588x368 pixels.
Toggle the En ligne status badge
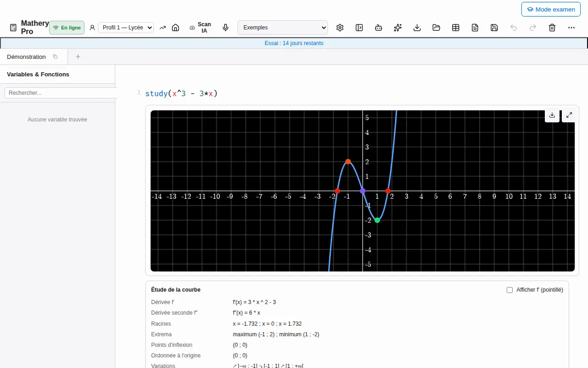tap(67, 28)
